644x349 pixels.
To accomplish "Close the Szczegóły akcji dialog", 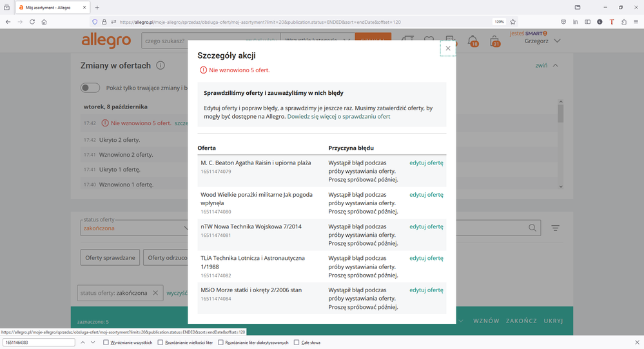I will [x=447, y=48].
